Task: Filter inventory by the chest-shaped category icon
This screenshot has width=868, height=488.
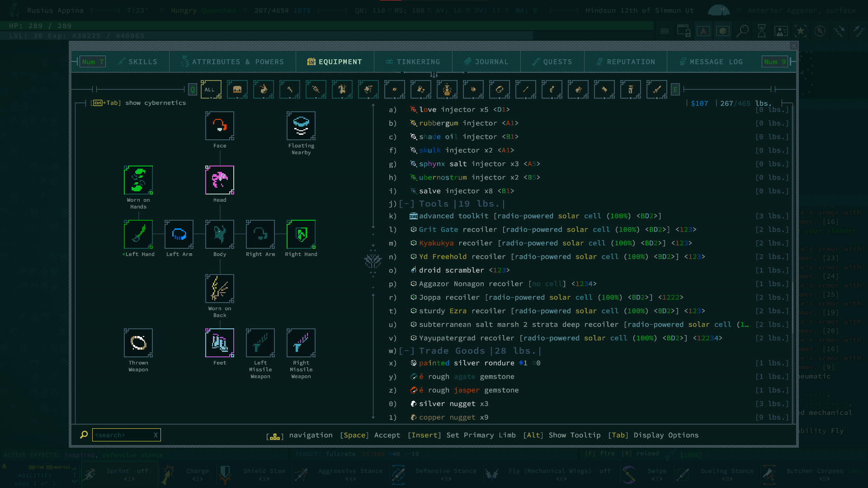Action: [x=237, y=90]
